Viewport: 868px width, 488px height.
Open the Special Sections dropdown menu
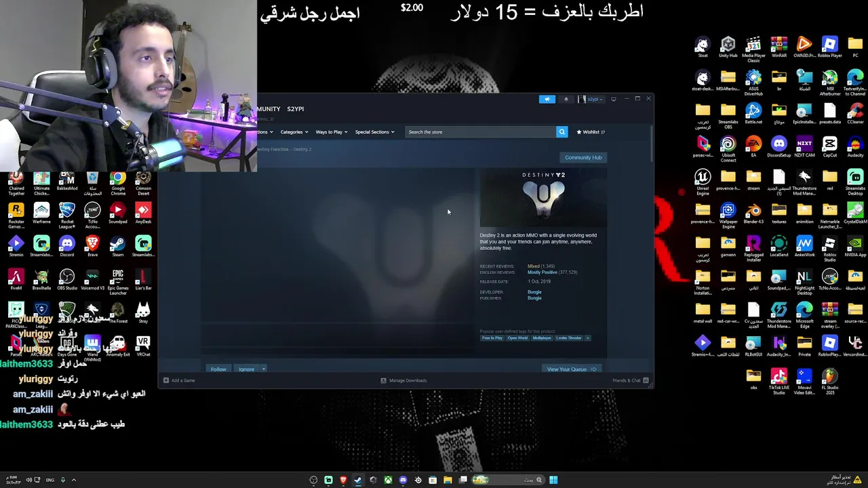(x=374, y=132)
